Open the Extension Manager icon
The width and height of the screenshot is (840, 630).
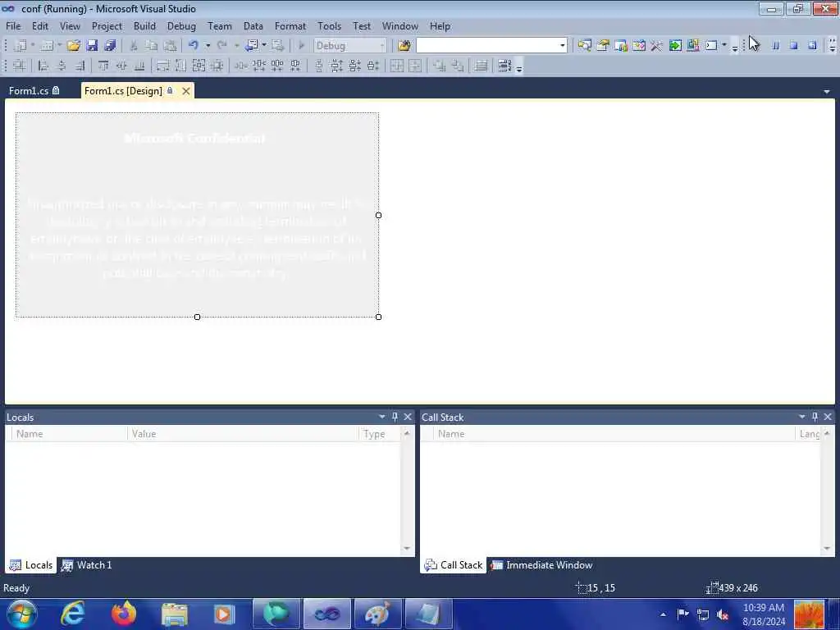tap(692, 46)
